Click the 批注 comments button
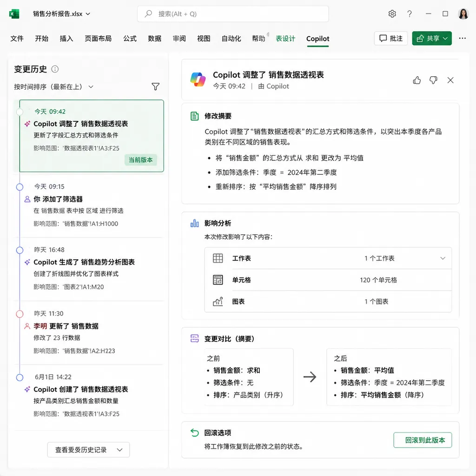 pos(391,38)
